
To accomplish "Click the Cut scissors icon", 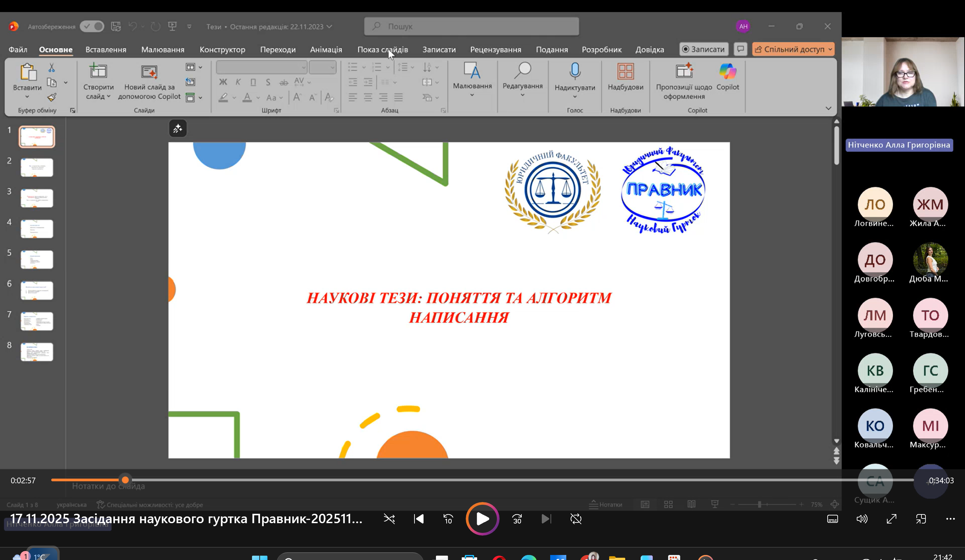I will [x=52, y=68].
